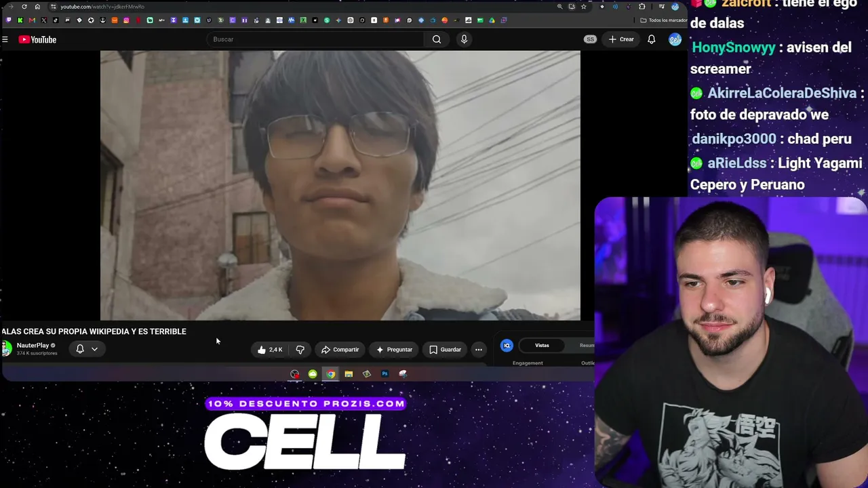The width and height of the screenshot is (868, 488).
Task: Click the 374 K suscriptores text
Action: (x=37, y=353)
